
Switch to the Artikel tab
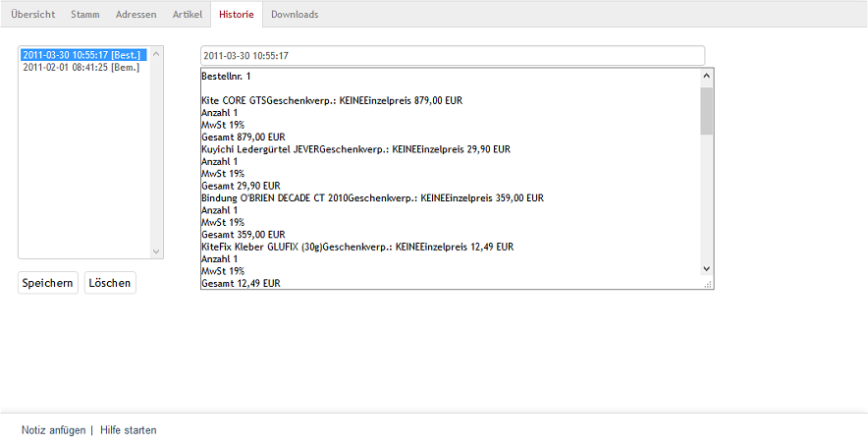pos(187,15)
